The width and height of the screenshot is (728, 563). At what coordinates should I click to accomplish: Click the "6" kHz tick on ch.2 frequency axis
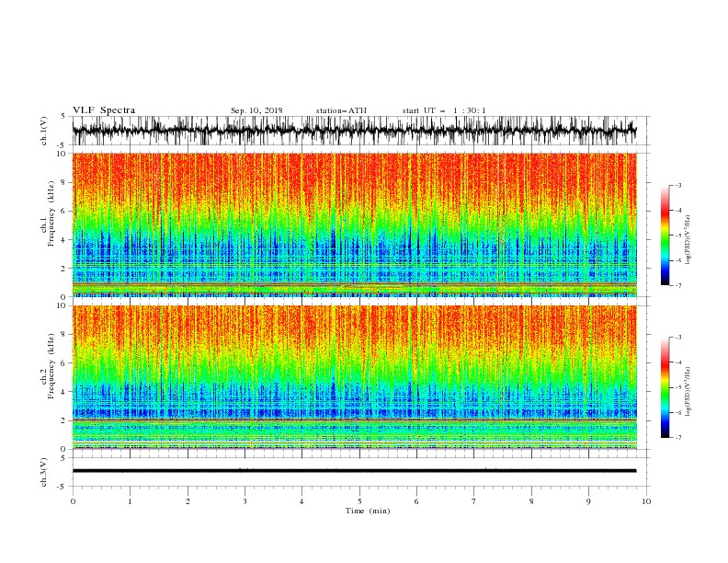pos(63,363)
